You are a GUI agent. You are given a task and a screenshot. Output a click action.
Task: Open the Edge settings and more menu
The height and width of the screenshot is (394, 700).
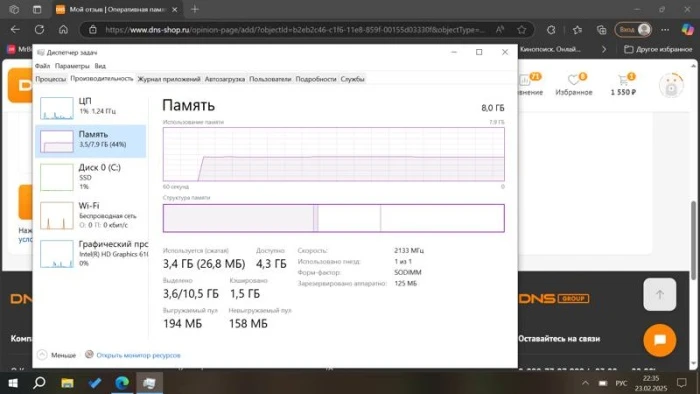pyautogui.click(x=665, y=30)
